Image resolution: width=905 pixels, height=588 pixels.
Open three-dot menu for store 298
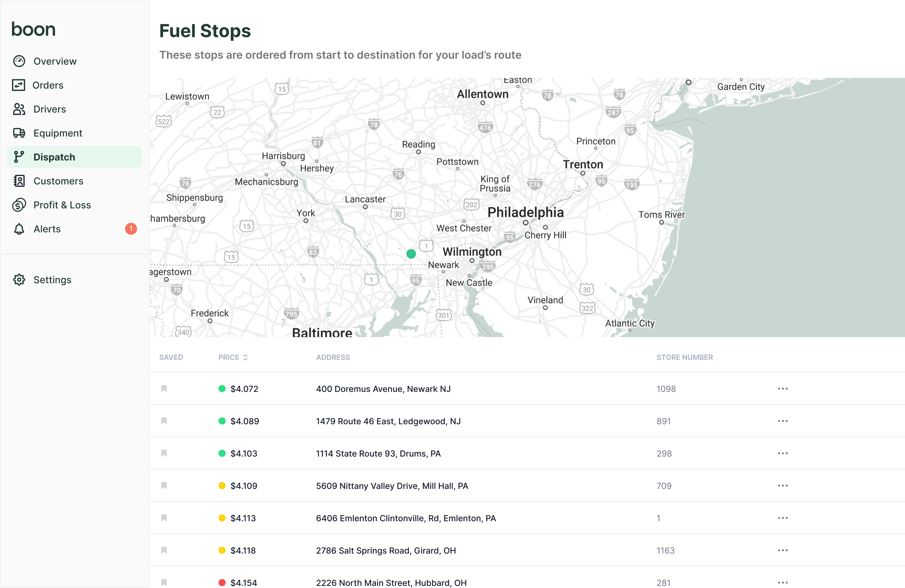click(783, 453)
